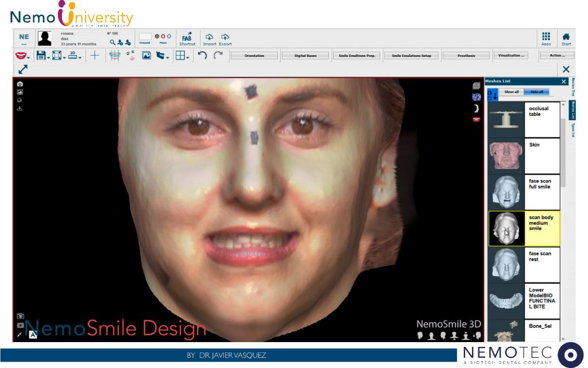
Task: Click the plus crosshair icon
Action: (x=95, y=56)
